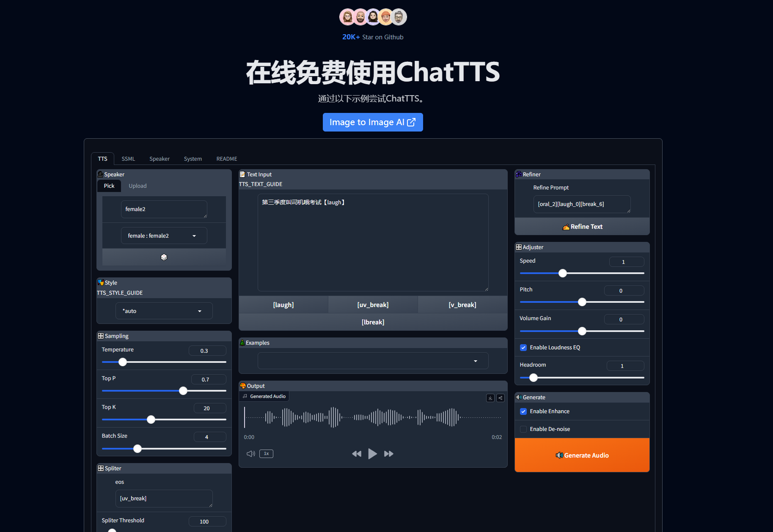Expand the Examples dropdown

tap(373, 361)
